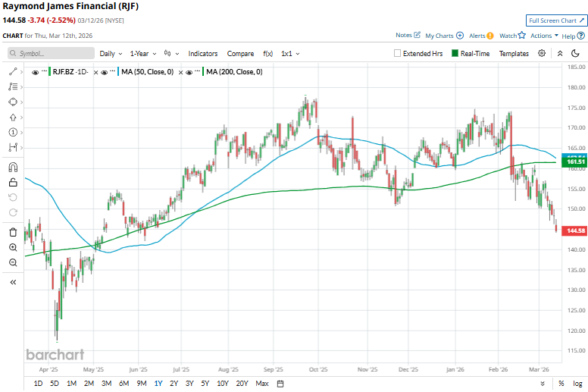Image resolution: width=588 pixels, height=392 pixels.
Task: Open the Actions dropdown menu
Action: 544,36
